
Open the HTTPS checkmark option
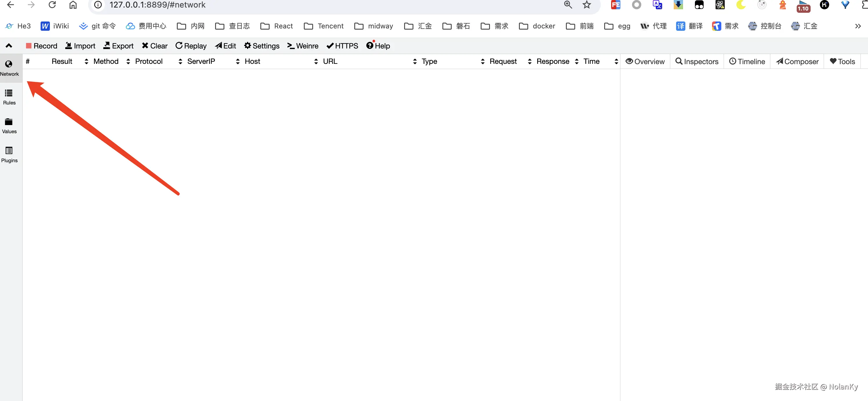pyautogui.click(x=342, y=46)
